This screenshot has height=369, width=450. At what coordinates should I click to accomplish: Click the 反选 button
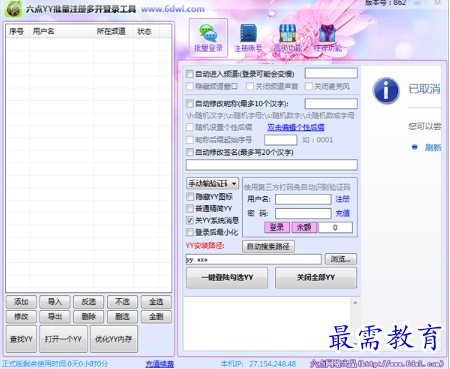click(89, 302)
